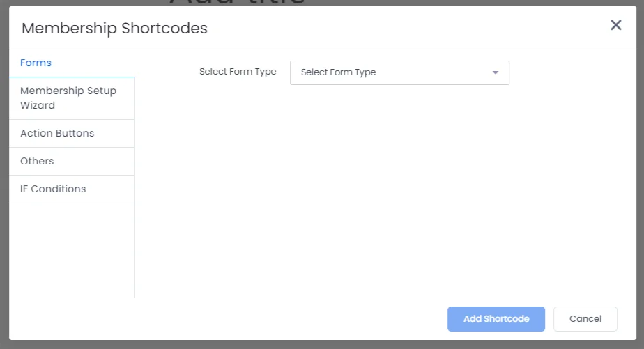The image size is (644, 349).
Task: Select the Action Buttons tab
Action: (57, 133)
